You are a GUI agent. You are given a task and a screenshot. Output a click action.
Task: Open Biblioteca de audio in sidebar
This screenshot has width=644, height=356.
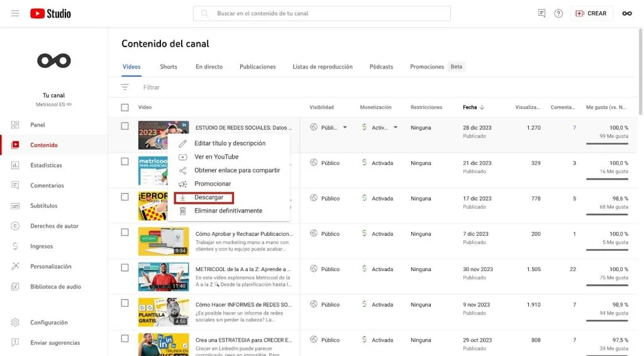pyautogui.click(x=55, y=287)
